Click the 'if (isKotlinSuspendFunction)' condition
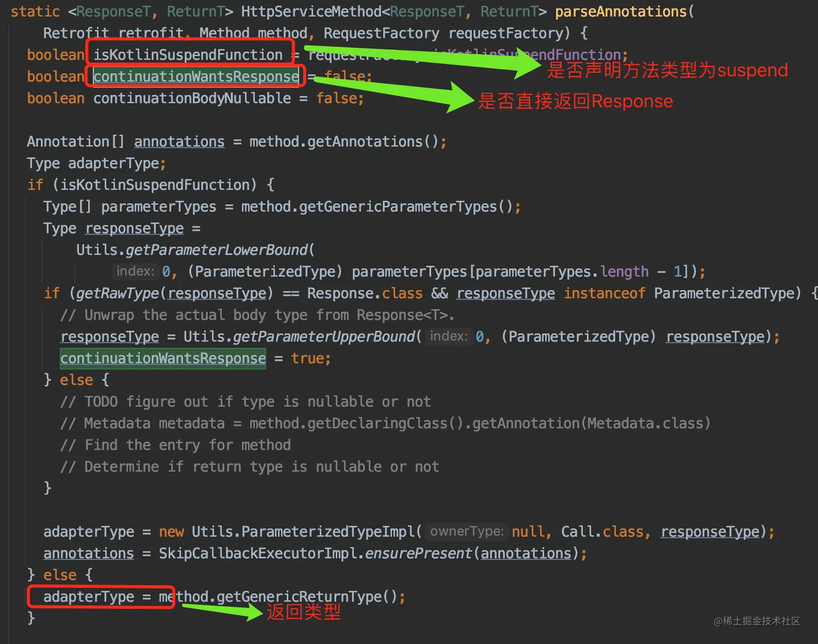818x644 pixels. pos(142,185)
